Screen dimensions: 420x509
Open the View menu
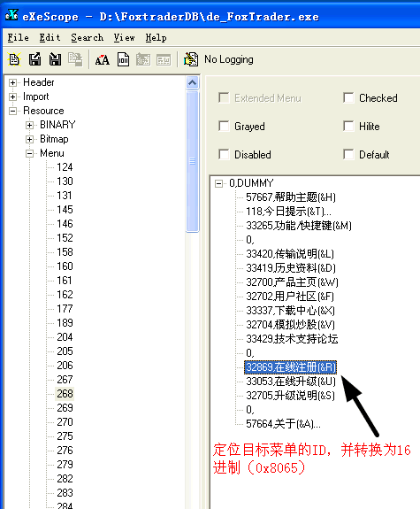(124, 38)
